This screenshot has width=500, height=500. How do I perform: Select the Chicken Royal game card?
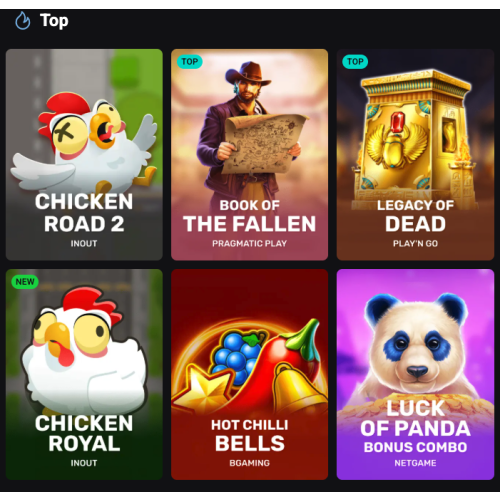[x=84, y=375]
